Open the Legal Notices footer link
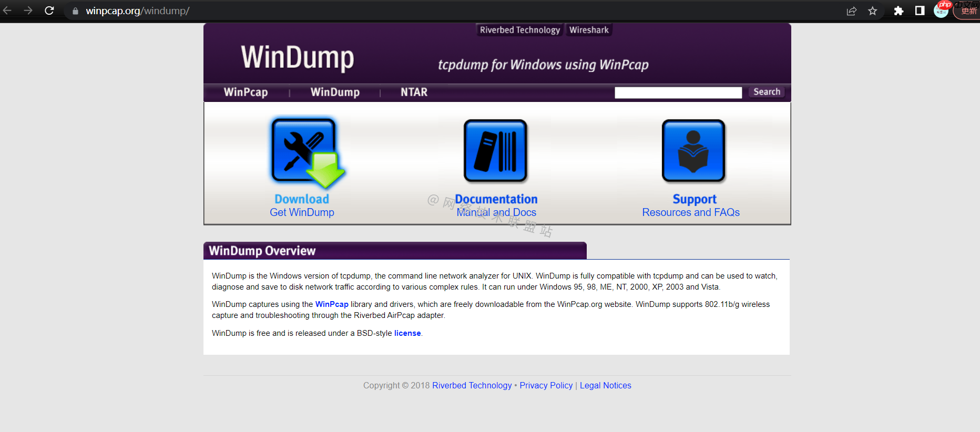Screen dimensions: 980x432 606,386
